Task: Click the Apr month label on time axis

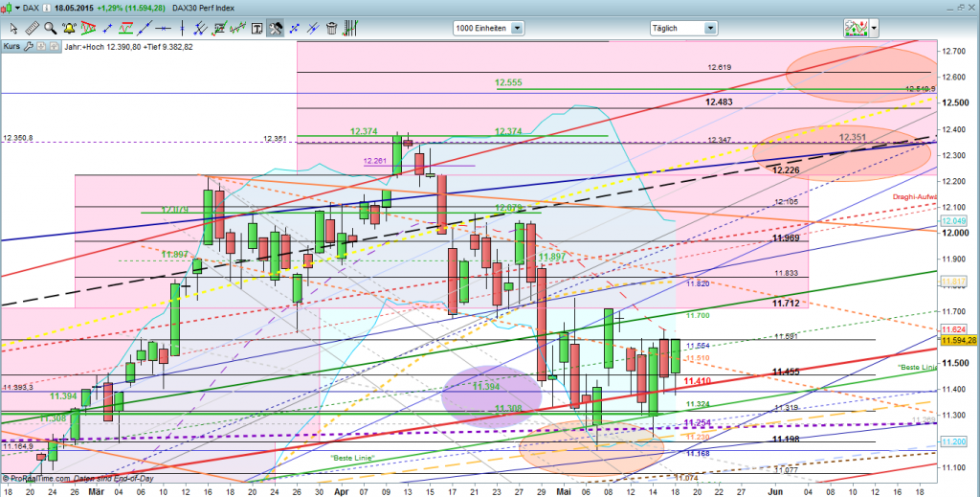Action: pos(340,492)
